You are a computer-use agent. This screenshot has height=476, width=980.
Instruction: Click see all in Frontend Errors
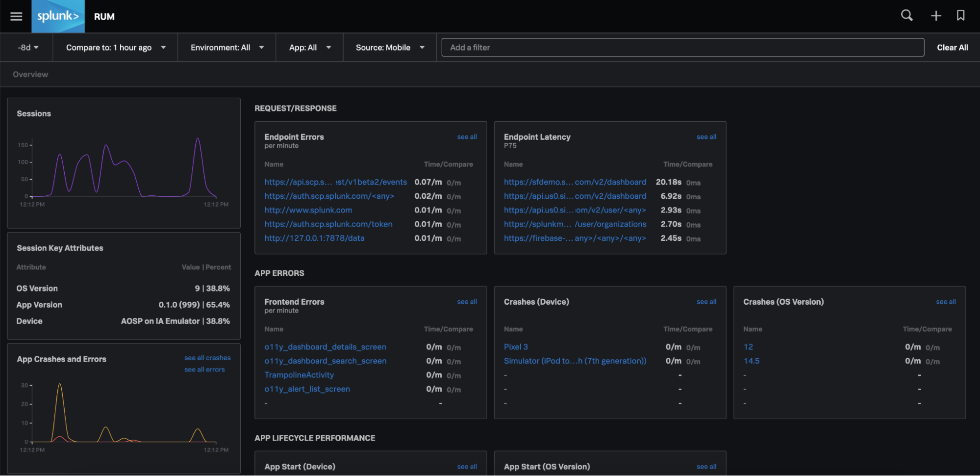pos(467,302)
